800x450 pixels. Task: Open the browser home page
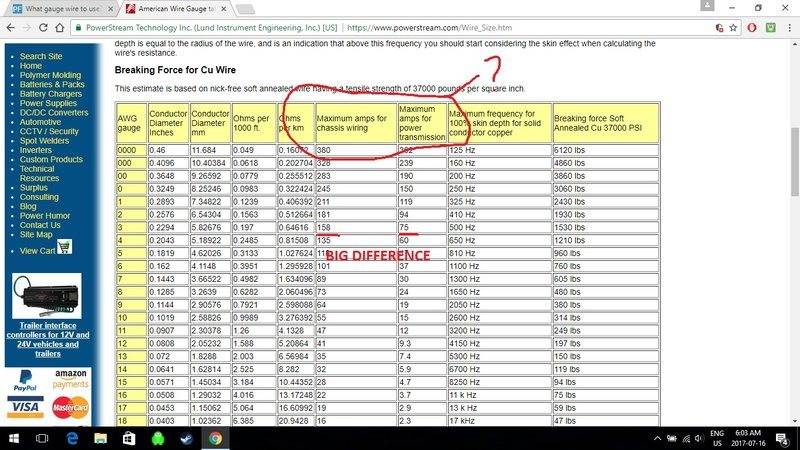click(x=59, y=28)
